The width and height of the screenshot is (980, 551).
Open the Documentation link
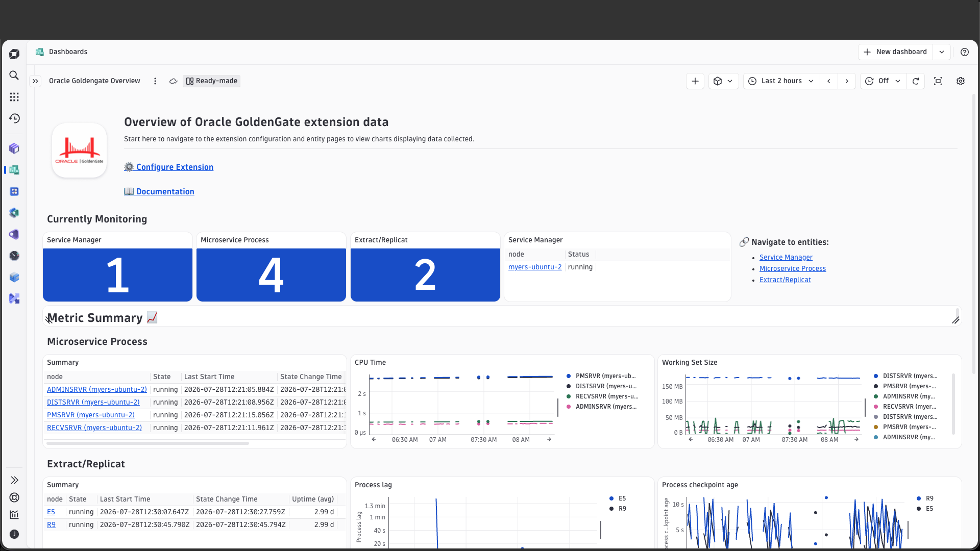click(x=159, y=192)
